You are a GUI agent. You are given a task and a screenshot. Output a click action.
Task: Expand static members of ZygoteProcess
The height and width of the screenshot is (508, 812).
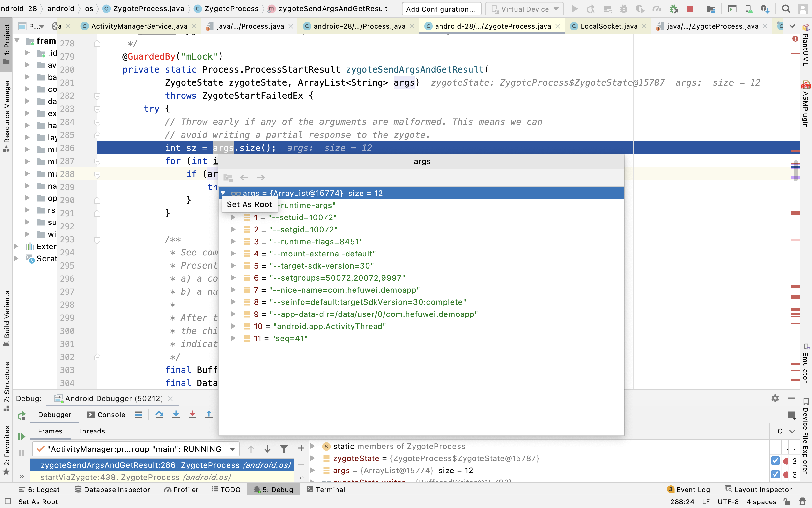click(x=313, y=446)
